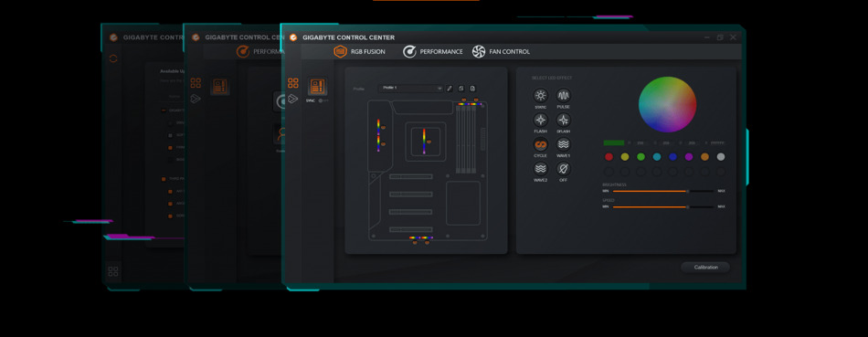868x337 pixels.
Task: Open the RGB Fusion tab
Action: 359,51
